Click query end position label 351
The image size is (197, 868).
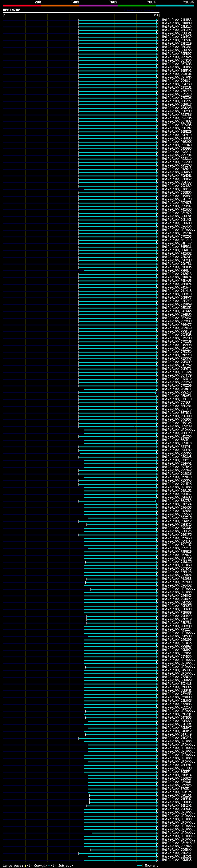point(155,15)
